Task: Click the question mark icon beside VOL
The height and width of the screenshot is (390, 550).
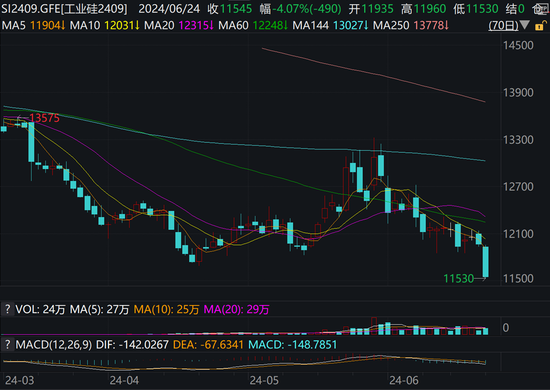Action: tap(7, 309)
